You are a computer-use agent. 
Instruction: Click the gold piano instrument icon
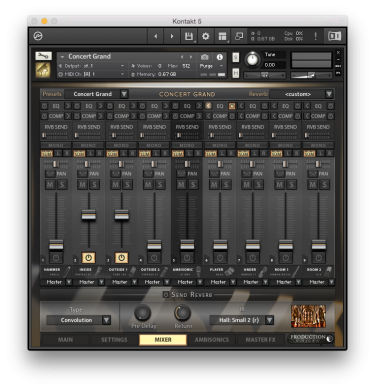[43, 70]
